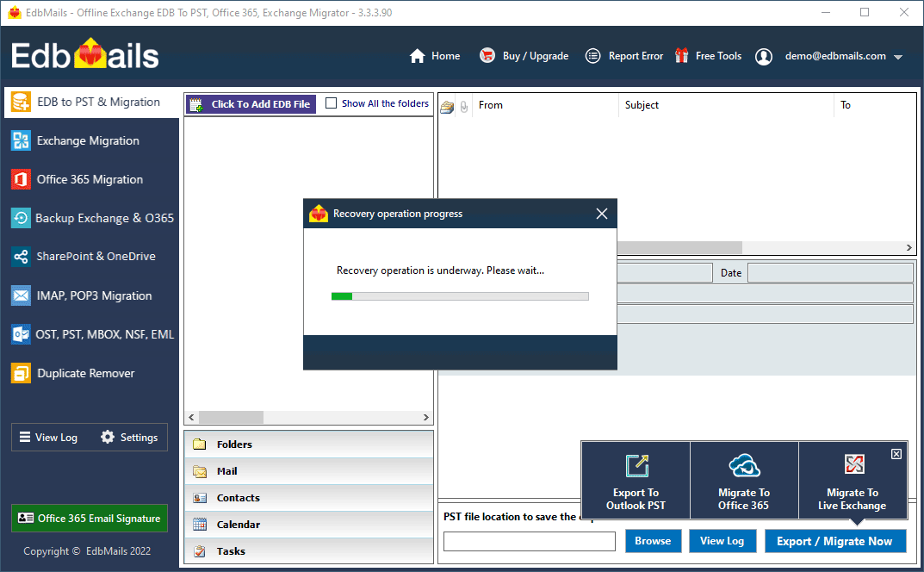Open the Tasks view row
The image size is (924, 572).
click(309, 550)
